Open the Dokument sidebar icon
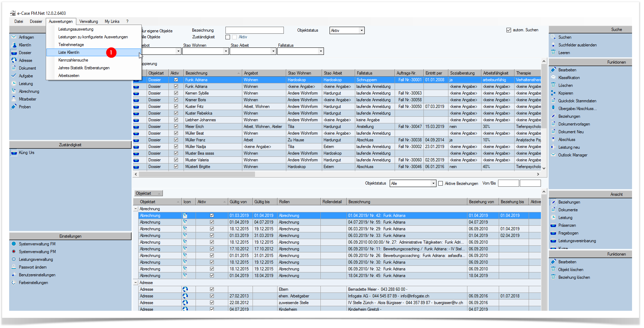Screen dimensions: 644x328 14,68
